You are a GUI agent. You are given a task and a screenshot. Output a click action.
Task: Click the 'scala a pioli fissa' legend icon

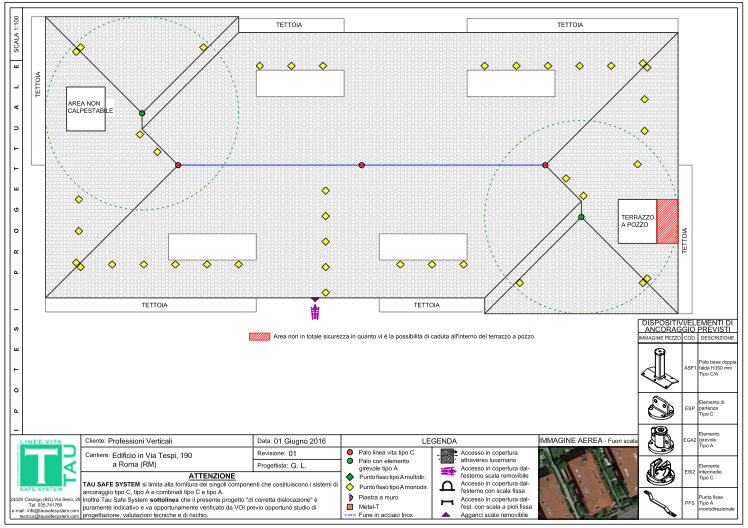point(447,502)
